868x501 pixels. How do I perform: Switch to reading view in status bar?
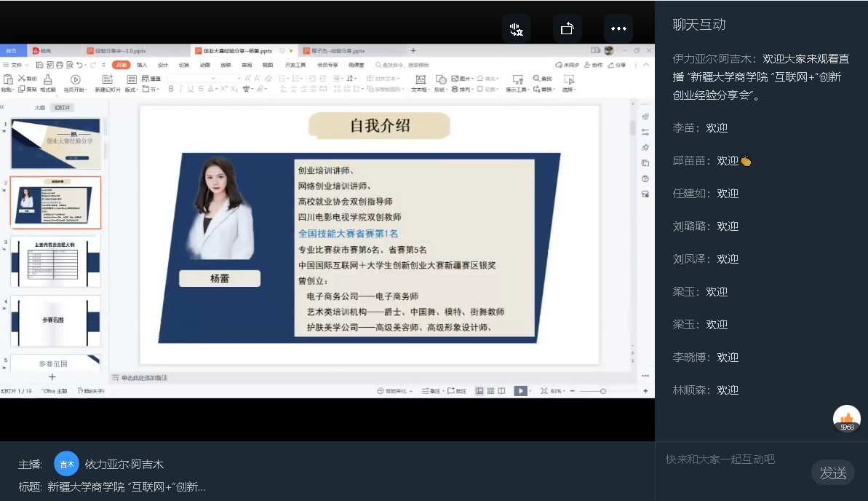pos(501,391)
